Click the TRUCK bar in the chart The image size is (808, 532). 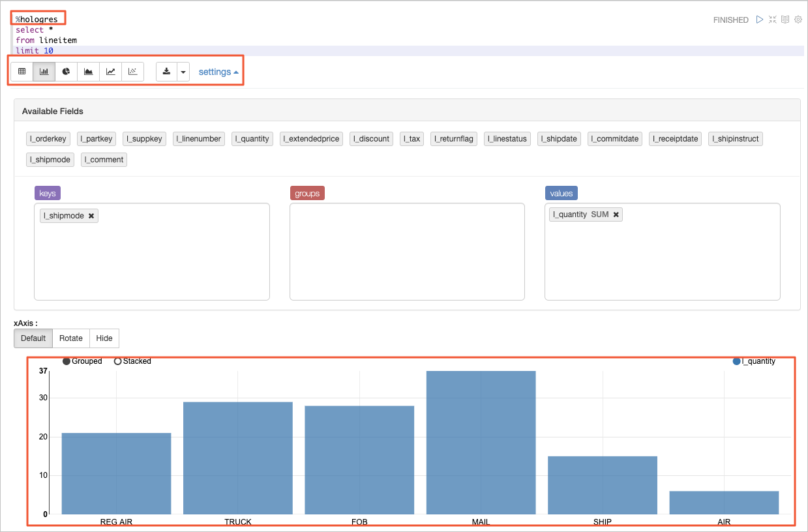click(x=238, y=458)
